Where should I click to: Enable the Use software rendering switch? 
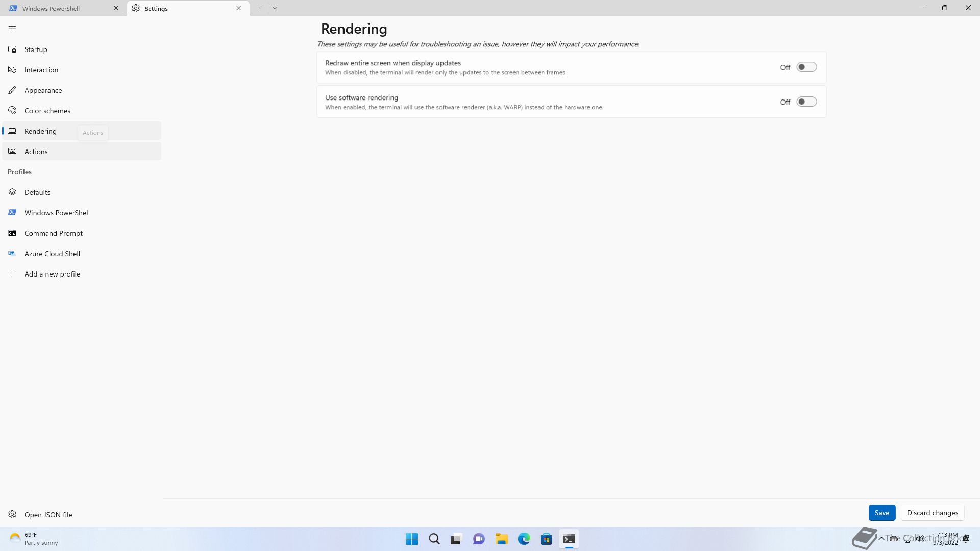pos(806,102)
